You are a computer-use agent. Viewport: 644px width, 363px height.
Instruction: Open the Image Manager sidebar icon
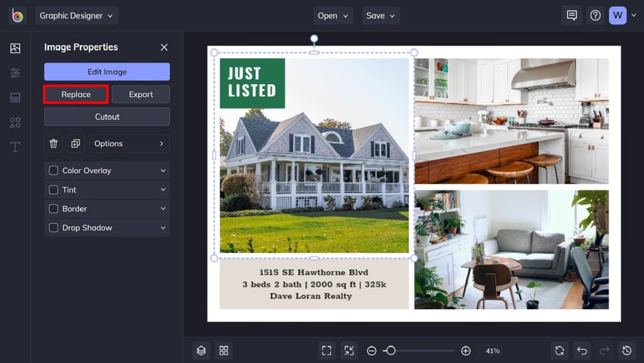(15, 48)
